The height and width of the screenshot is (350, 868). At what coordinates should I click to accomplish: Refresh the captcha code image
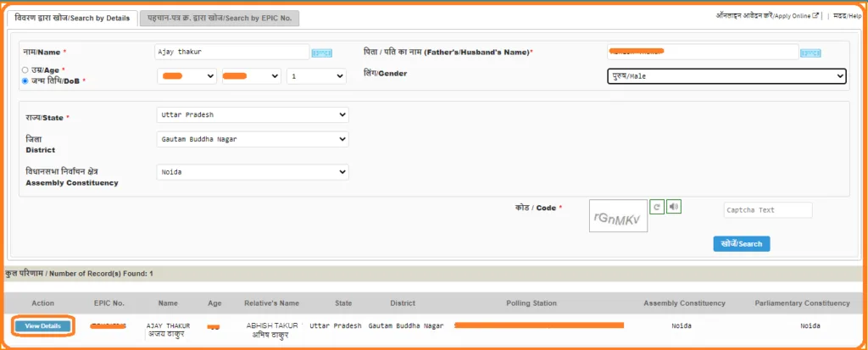pyautogui.click(x=656, y=207)
